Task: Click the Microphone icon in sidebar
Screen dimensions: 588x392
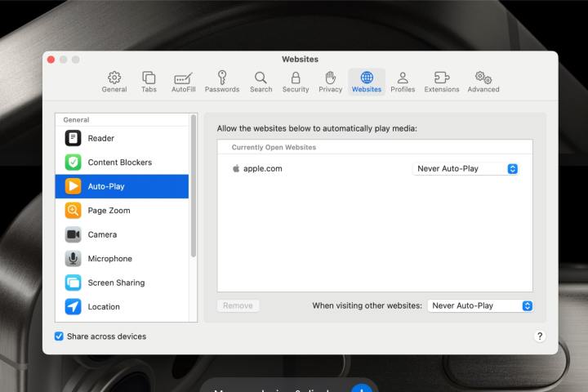Action: point(73,258)
